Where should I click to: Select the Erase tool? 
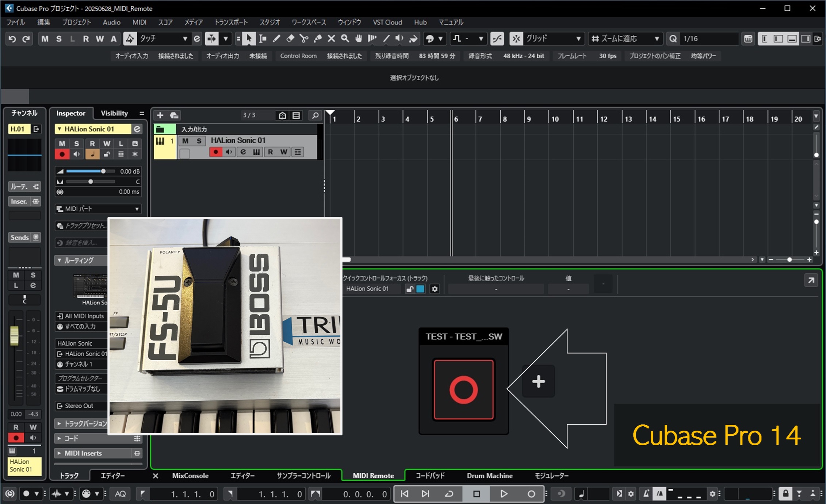click(290, 39)
